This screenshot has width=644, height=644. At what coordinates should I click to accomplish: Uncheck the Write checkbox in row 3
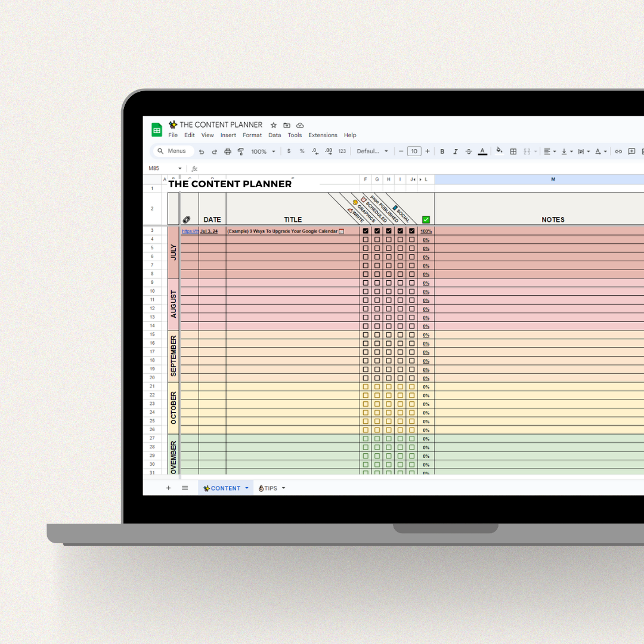(366, 231)
